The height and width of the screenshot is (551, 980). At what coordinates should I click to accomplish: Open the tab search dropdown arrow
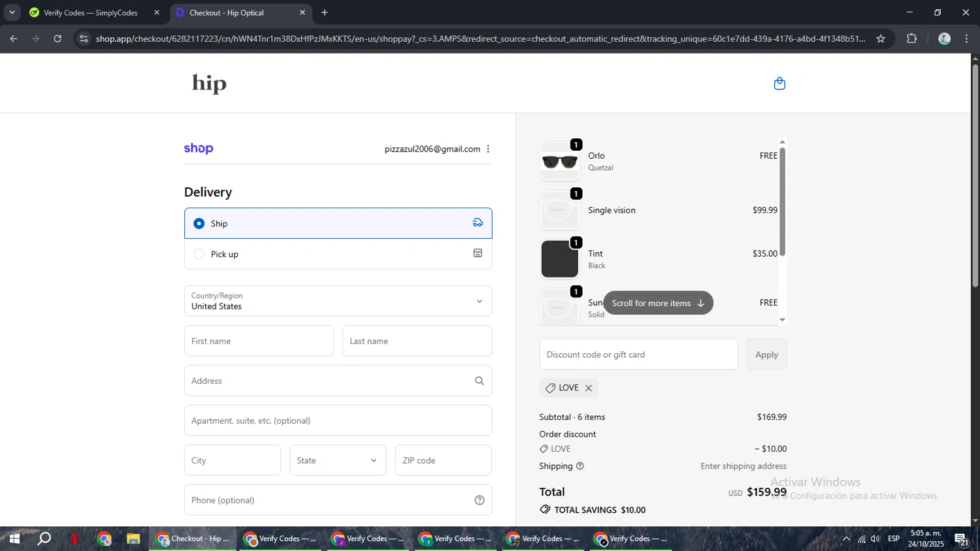(12, 12)
